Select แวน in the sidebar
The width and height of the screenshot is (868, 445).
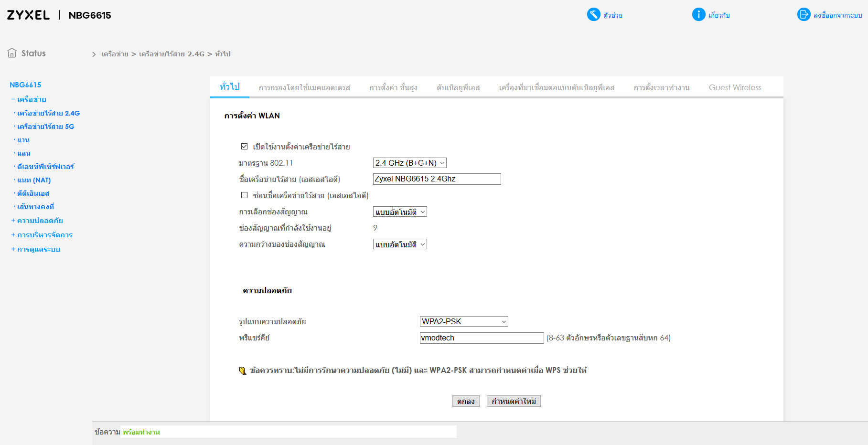click(23, 140)
